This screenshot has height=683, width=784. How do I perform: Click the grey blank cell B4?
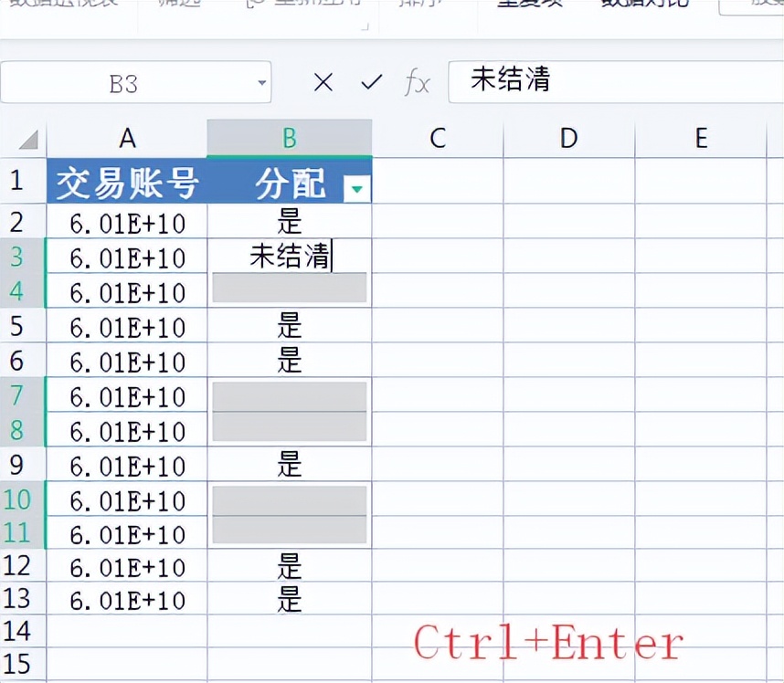click(x=290, y=289)
